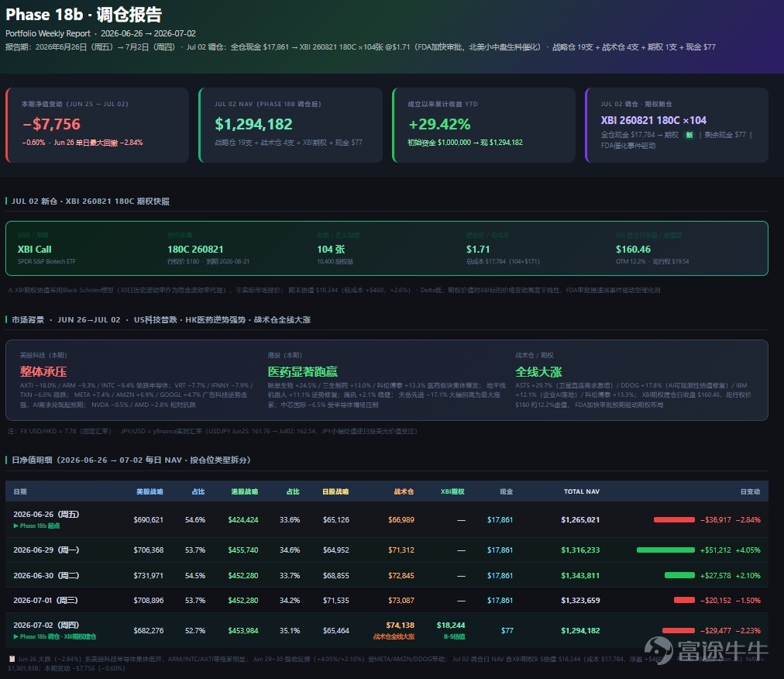The height and width of the screenshot is (679, 784).
Task: Click the green bar in the 2026-06-30 row
Action: click(679, 575)
